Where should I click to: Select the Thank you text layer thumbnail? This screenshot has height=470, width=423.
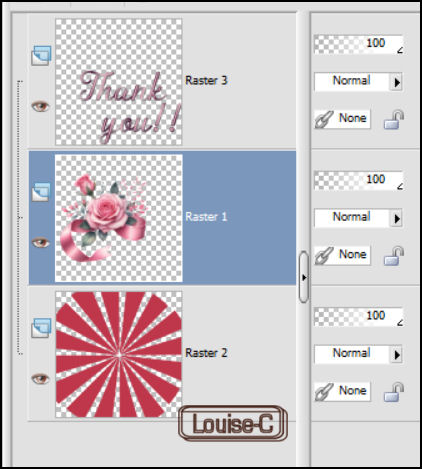119,82
